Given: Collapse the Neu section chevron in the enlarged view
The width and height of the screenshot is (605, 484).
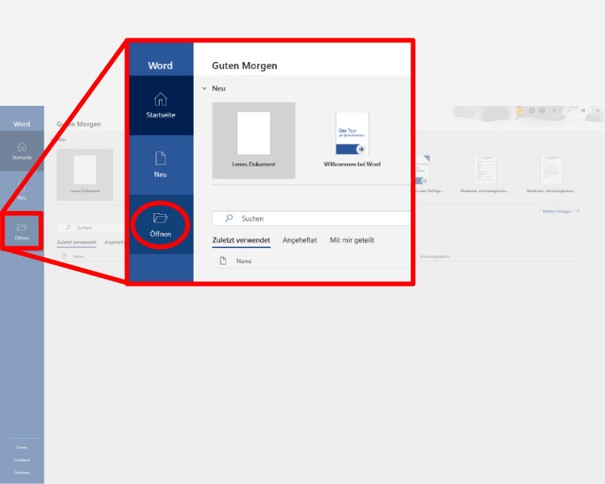Looking at the screenshot, I should tap(205, 89).
